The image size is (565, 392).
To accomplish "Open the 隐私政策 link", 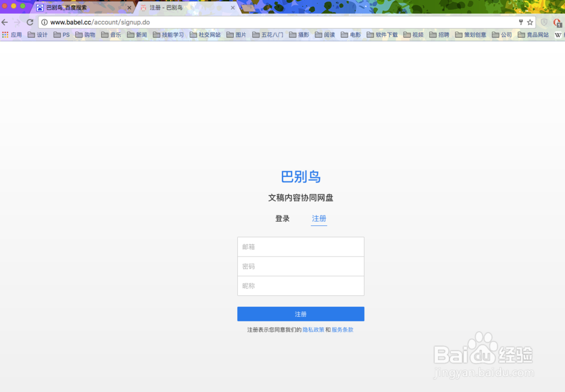I will click(x=313, y=330).
